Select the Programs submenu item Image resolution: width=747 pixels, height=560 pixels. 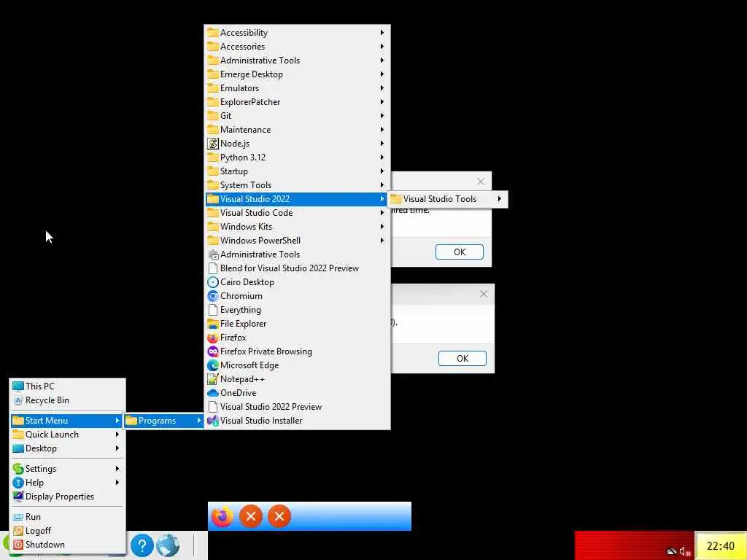click(164, 421)
